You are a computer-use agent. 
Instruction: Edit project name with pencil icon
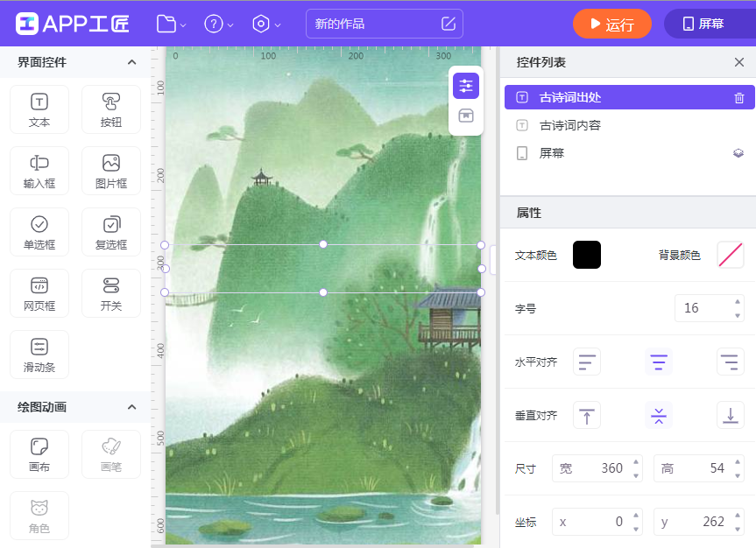449,24
